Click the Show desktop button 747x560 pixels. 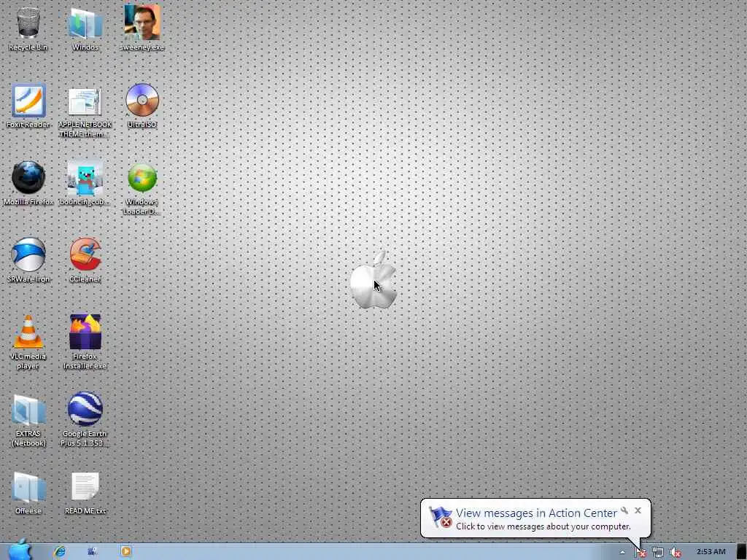[742, 551]
